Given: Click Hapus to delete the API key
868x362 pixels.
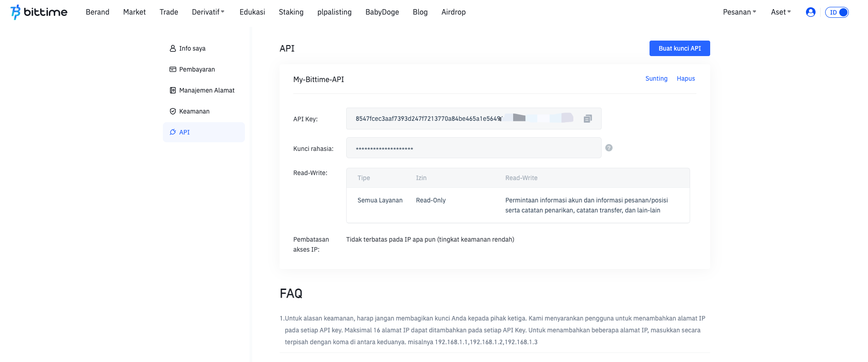Looking at the screenshot, I should [686, 78].
